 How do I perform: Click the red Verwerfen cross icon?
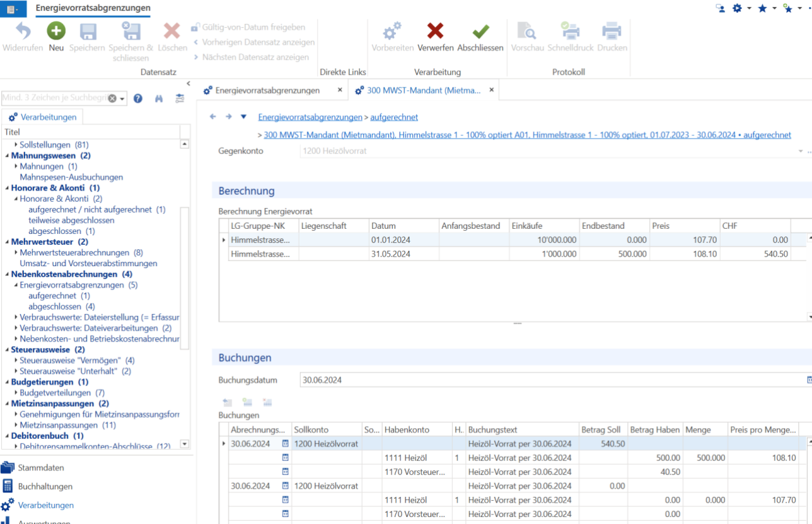click(x=435, y=31)
